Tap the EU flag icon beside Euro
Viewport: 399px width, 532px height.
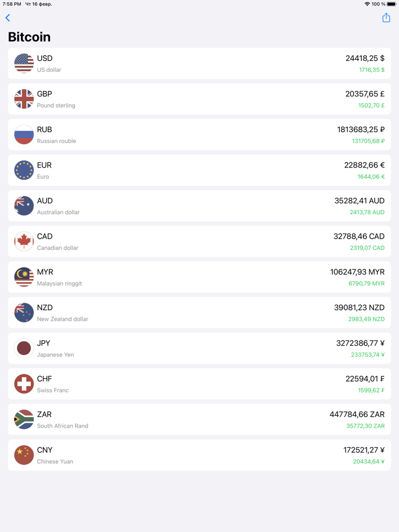(x=23, y=170)
